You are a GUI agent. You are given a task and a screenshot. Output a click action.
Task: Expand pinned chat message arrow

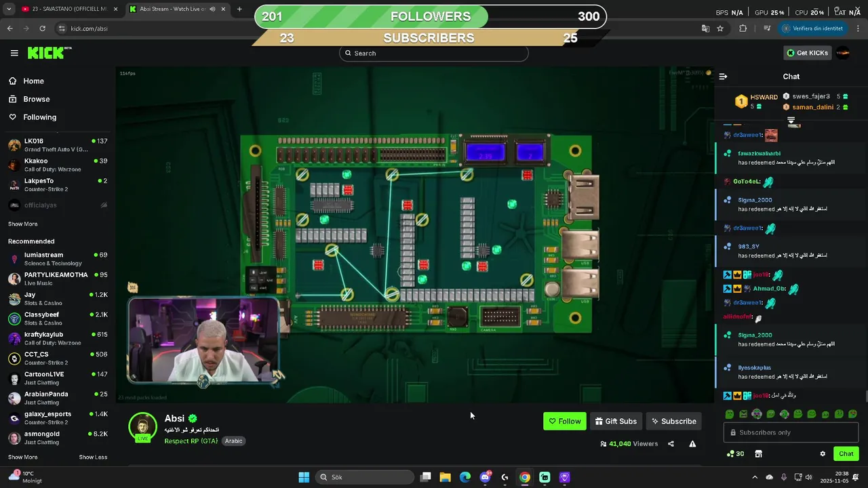pos(791,121)
